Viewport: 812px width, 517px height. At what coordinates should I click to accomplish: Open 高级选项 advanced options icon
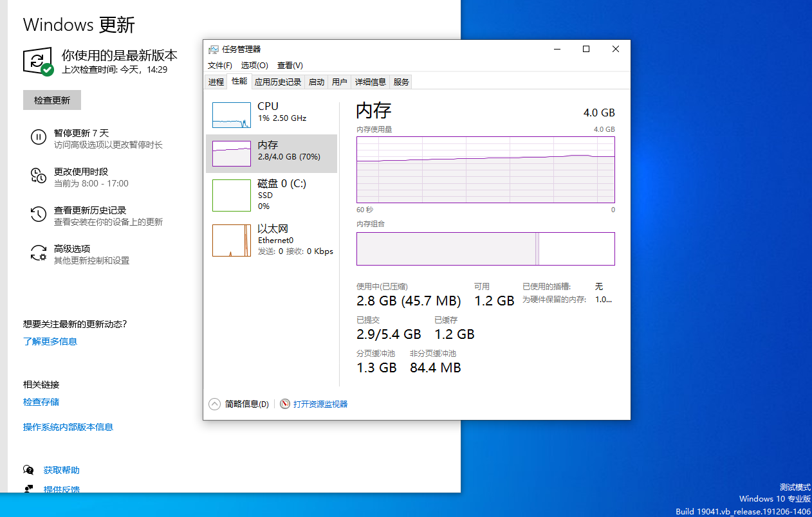point(39,253)
